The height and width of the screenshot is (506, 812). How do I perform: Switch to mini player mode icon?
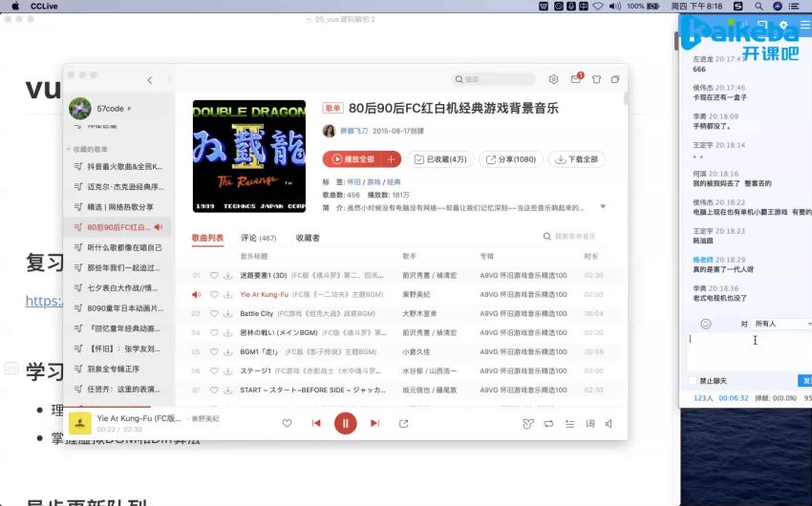click(615, 79)
